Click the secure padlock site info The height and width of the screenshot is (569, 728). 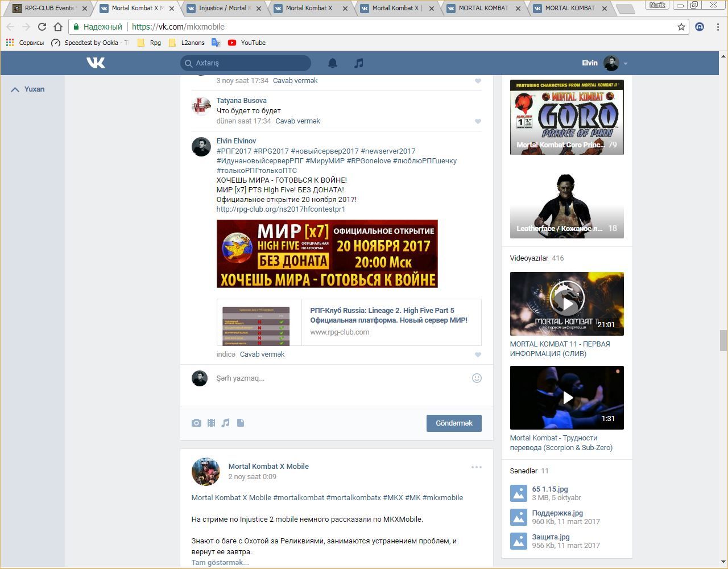[77, 27]
